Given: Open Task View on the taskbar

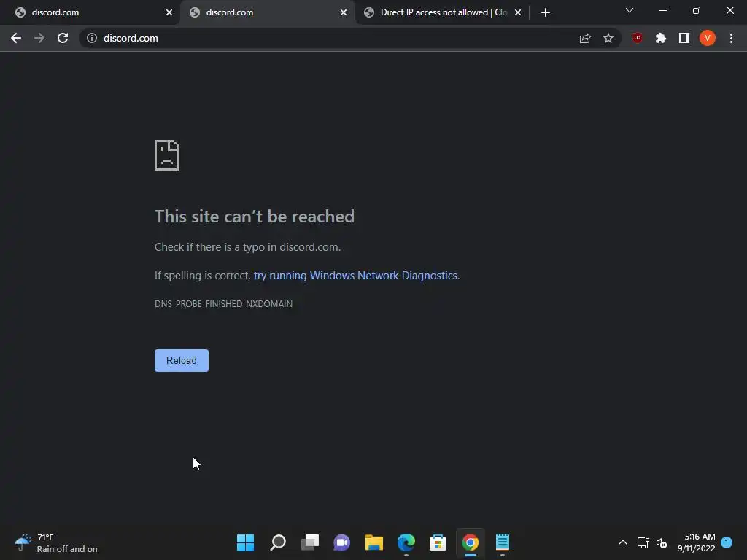Looking at the screenshot, I should (309, 542).
